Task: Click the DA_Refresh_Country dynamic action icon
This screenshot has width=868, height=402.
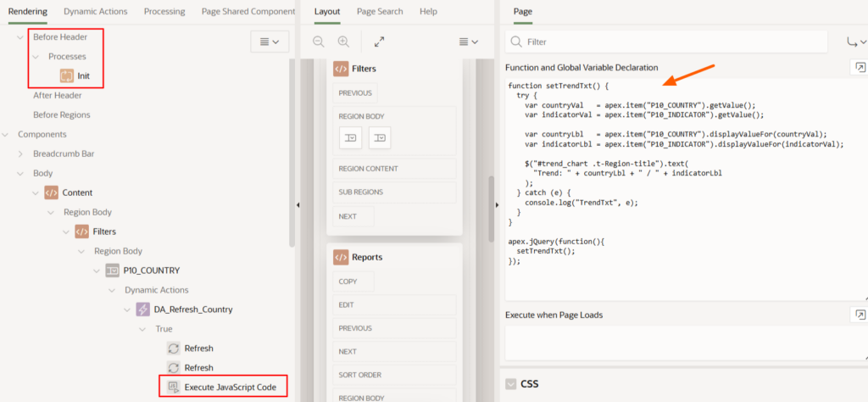Action: click(143, 310)
